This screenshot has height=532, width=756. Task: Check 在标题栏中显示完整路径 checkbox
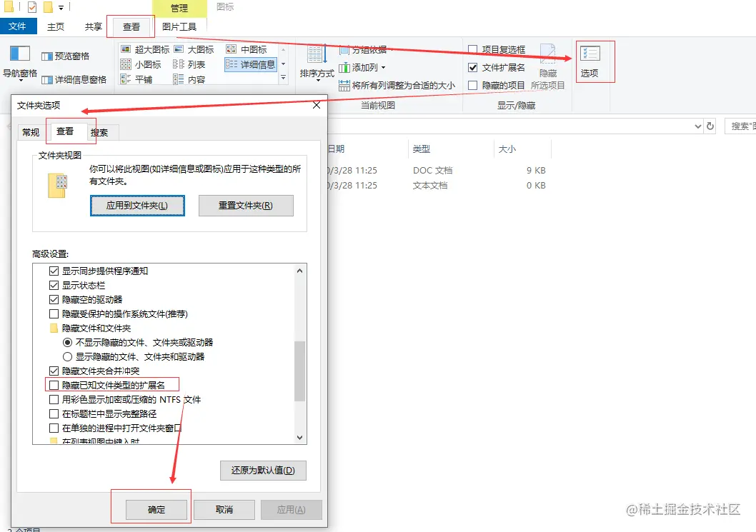click(54, 413)
